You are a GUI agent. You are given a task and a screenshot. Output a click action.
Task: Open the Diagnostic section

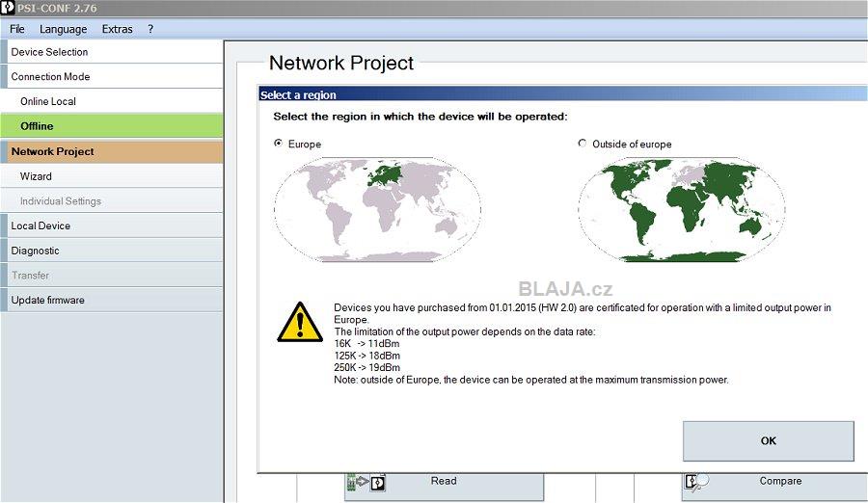(112, 251)
